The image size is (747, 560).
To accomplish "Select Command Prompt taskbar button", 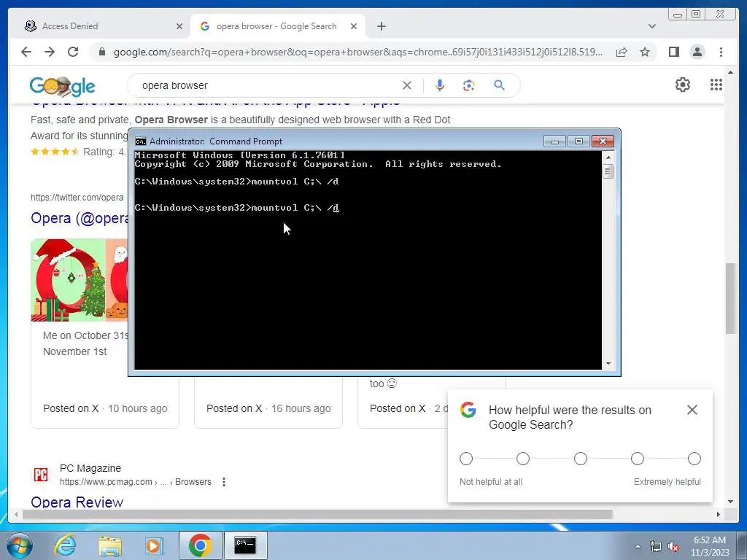I will tap(245, 545).
